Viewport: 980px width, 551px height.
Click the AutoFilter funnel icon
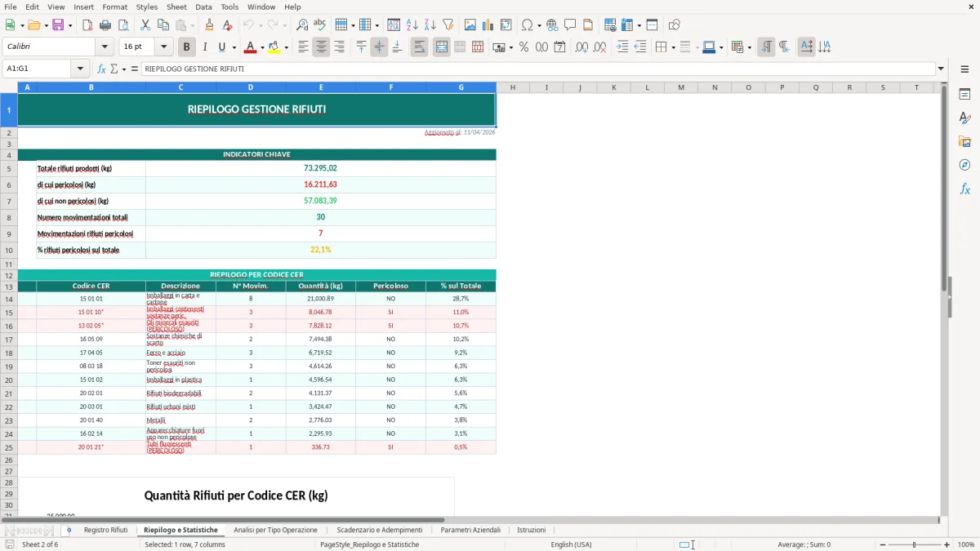point(448,25)
